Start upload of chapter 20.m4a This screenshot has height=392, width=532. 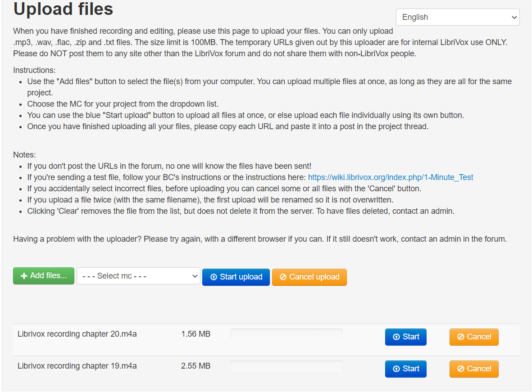pos(405,337)
